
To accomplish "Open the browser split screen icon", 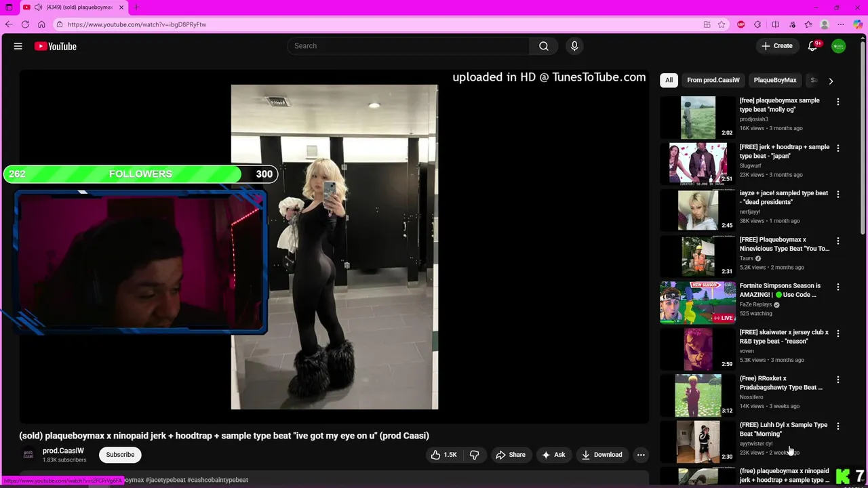I will coord(776,24).
